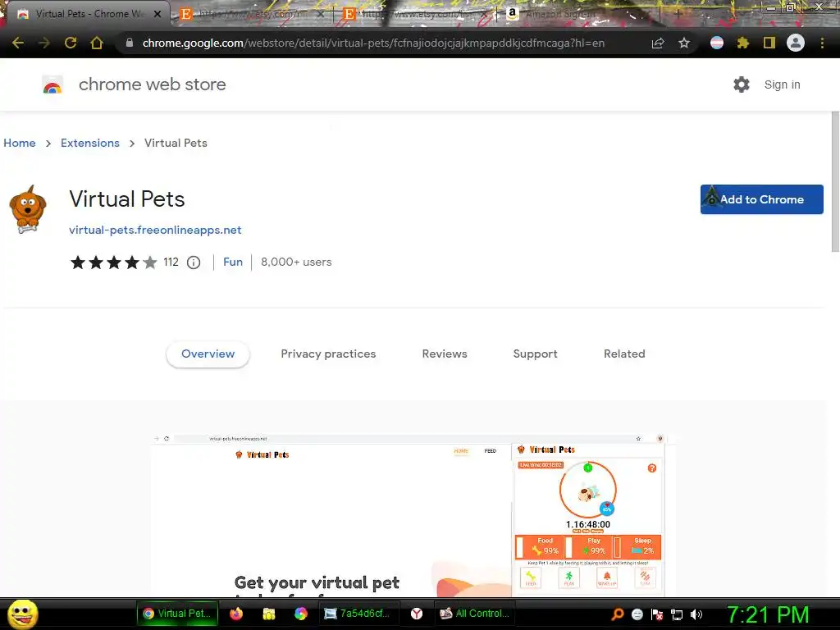This screenshot has height=630, width=840.
Task: Click Virtual Pet Chrome taskbar button
Action: pos(178,614)
